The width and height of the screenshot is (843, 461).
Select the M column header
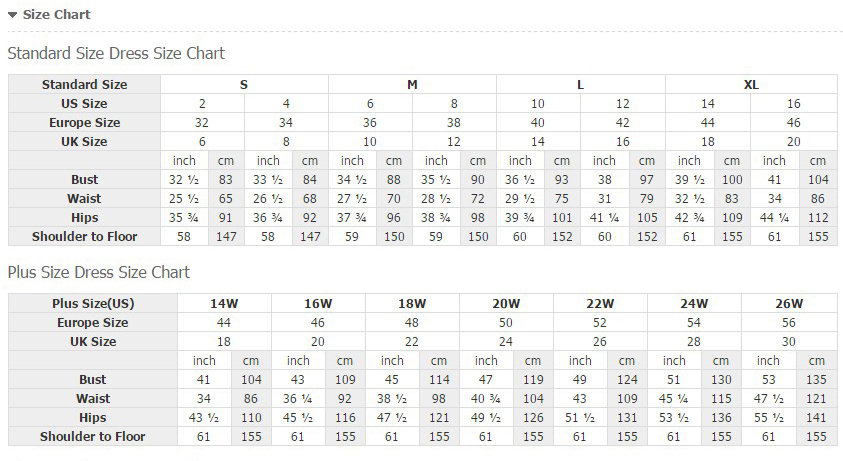point(412,85)
